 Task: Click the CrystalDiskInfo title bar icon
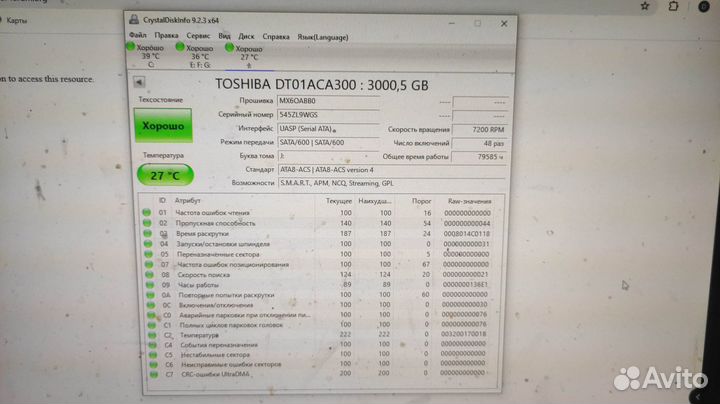click(134, 19)
